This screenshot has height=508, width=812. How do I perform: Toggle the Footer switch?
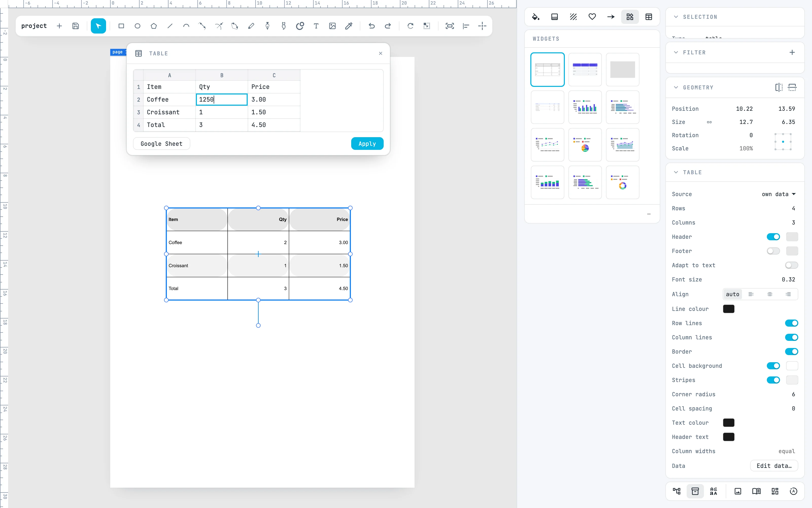click(x=773, y=251)
